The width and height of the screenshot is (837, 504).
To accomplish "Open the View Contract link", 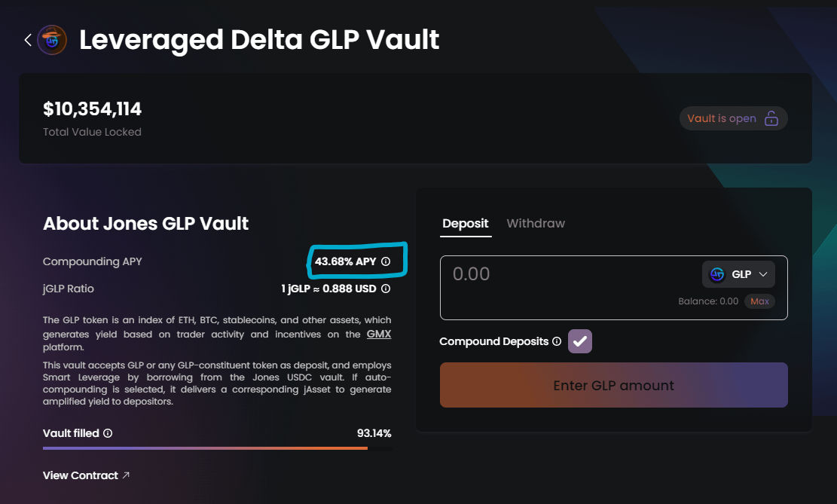I will pos(81,475).
